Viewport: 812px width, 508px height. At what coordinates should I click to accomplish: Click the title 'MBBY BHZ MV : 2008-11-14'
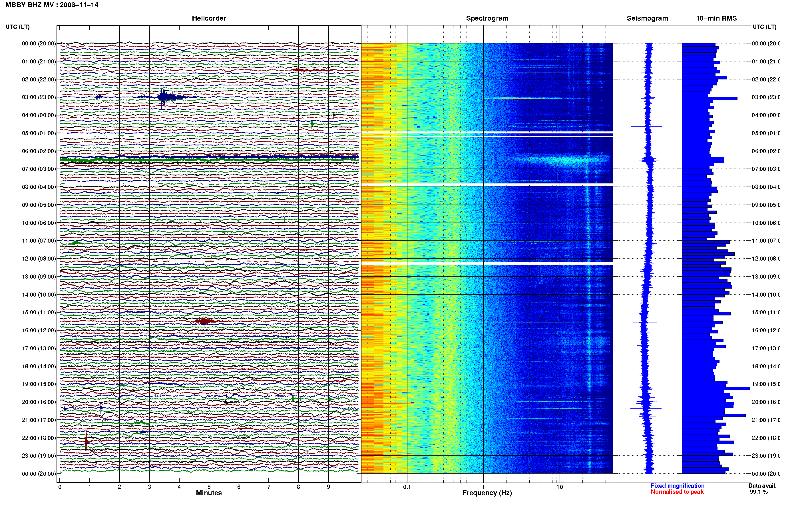[x=52, y=5]
